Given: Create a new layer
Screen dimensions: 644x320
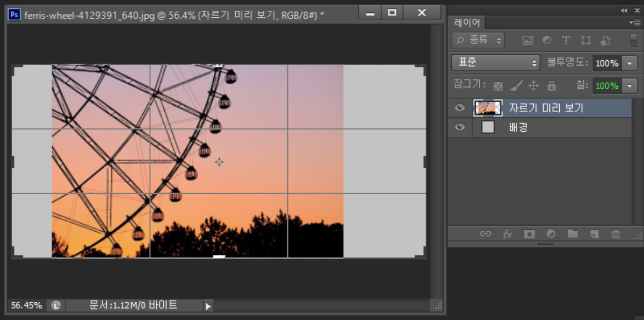Looking at the screenshot, I should 594,234.
